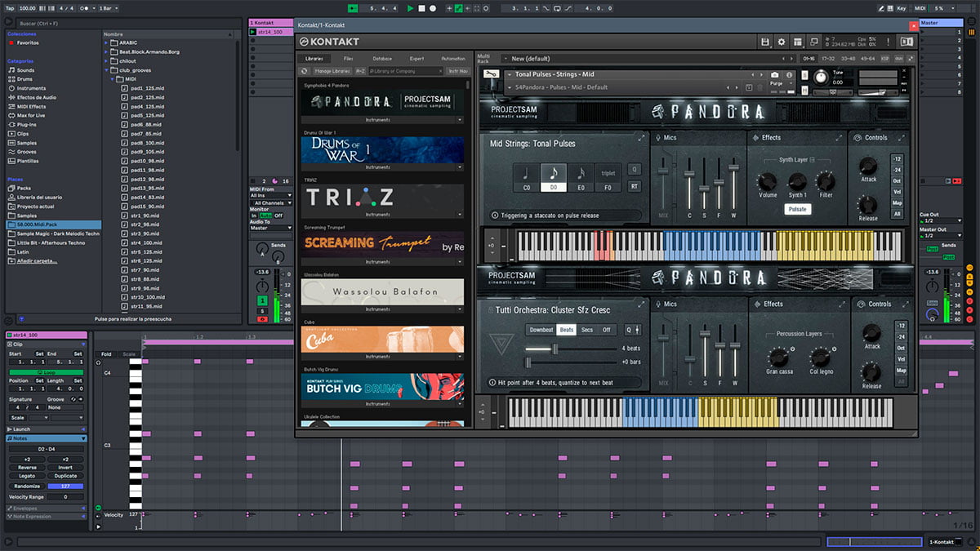Select pad5_125.mid file in browser
Viewport: 980px width, 551px height.
pos(148,115)
